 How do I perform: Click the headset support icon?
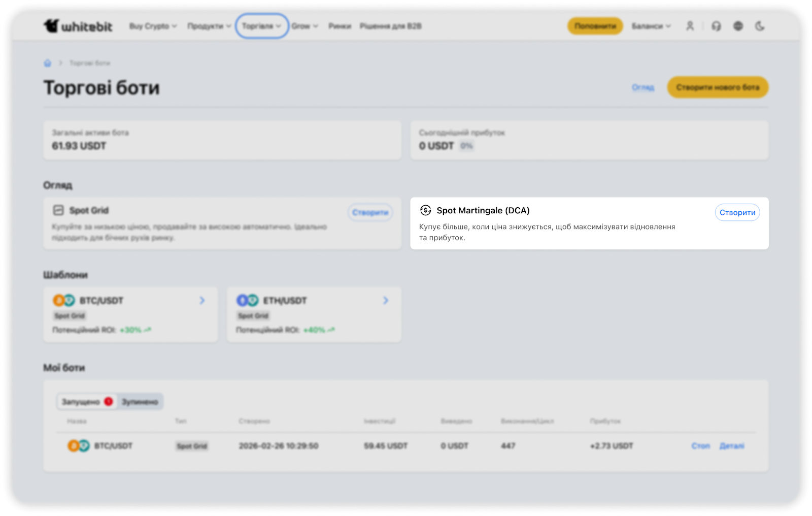[x=716, y=26]
